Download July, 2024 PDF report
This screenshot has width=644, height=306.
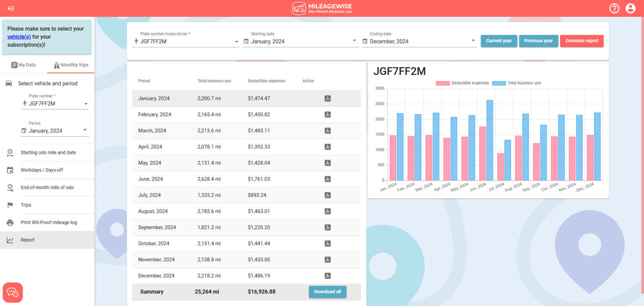click(x=327, y=195)
